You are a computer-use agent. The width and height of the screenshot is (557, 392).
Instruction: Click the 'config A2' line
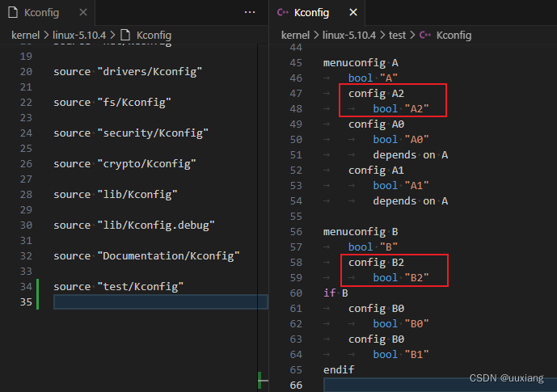pos(376,94)
